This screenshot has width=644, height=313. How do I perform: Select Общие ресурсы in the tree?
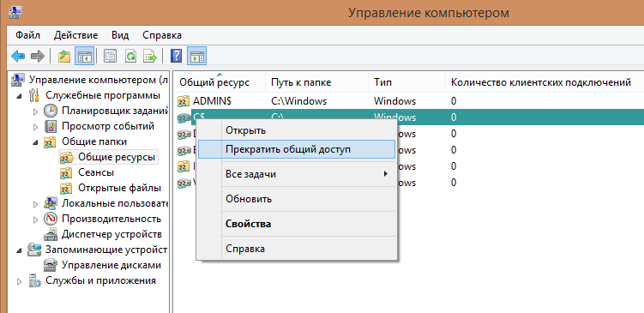pyautogui.click(x=117, y=157)
